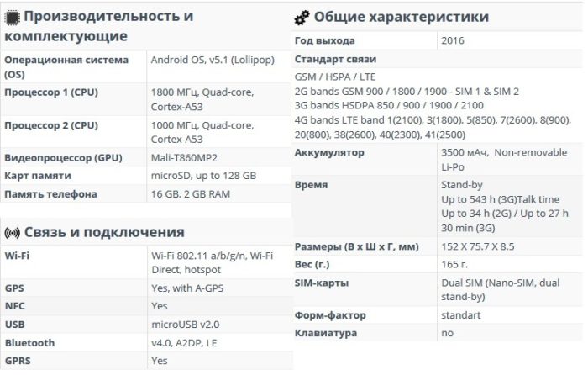The image size is (588, 375).
Task: Click the microUSB v2.0 value
Action: tap(186, 325)
